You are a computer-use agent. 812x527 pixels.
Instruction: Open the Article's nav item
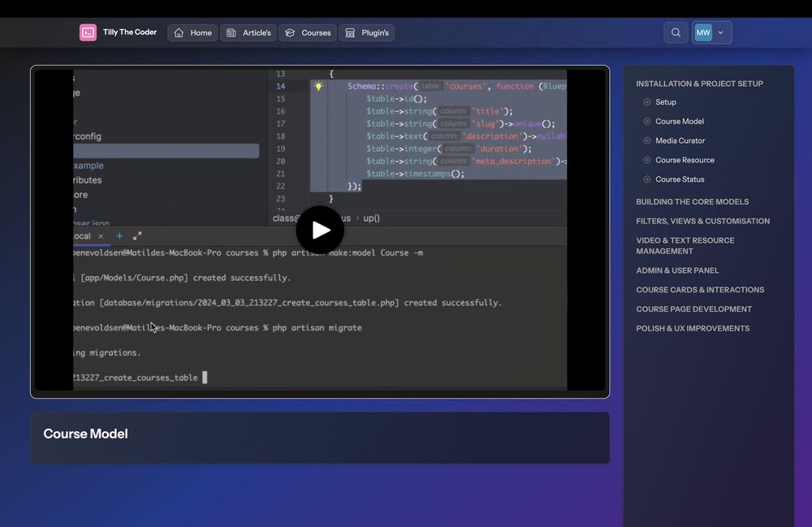(248, 32)
